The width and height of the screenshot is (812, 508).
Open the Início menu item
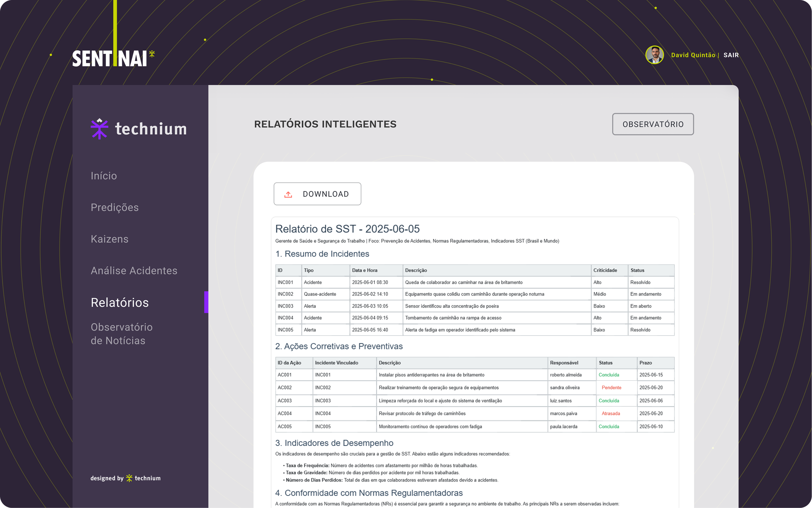click(x=104, y=176)
